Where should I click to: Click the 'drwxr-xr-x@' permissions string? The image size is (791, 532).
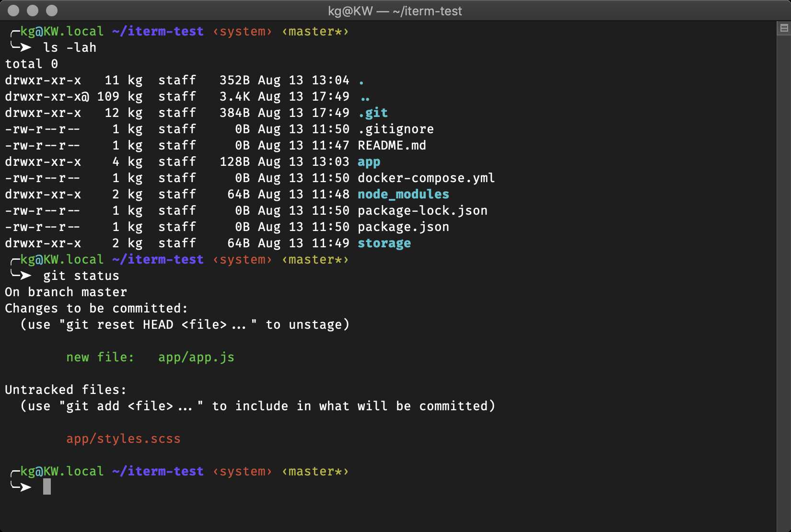[47, 96]
